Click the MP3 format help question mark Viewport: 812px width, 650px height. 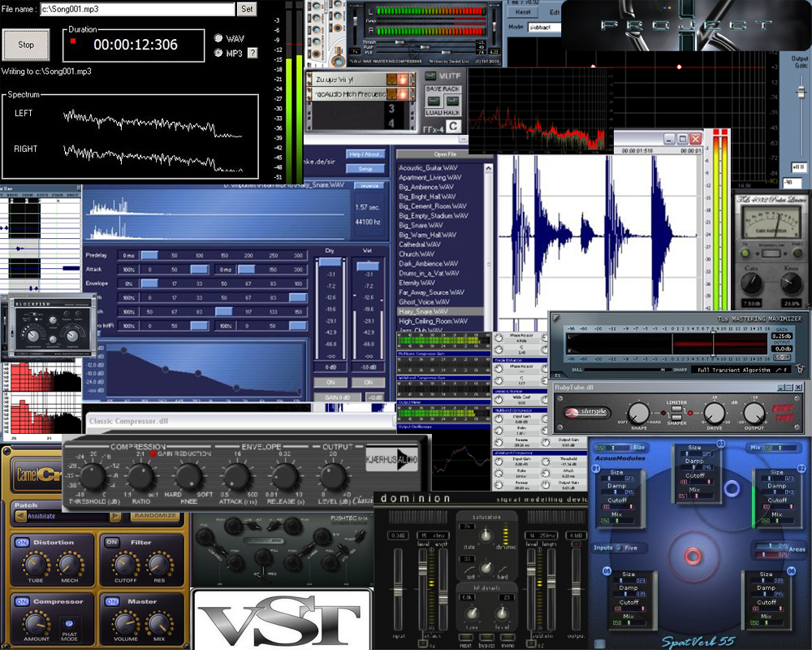[x=253, y=53]
